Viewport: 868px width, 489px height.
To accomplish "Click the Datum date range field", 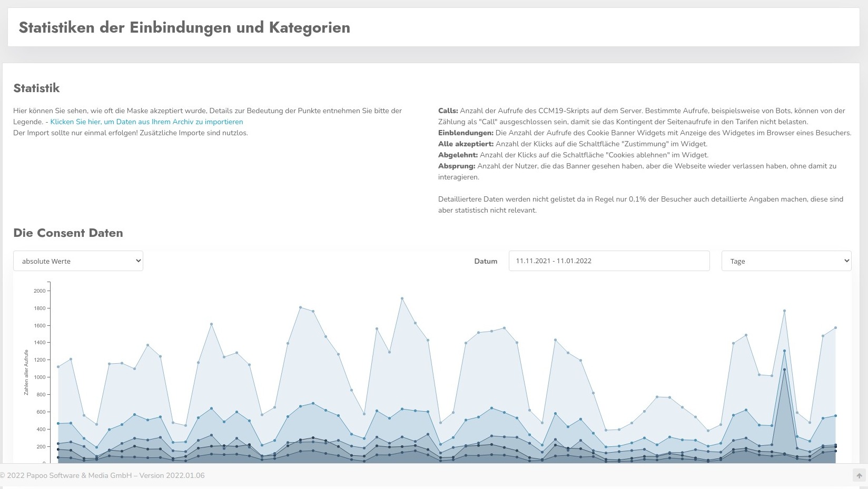I will pyautogui.click(x=609, y=261).
